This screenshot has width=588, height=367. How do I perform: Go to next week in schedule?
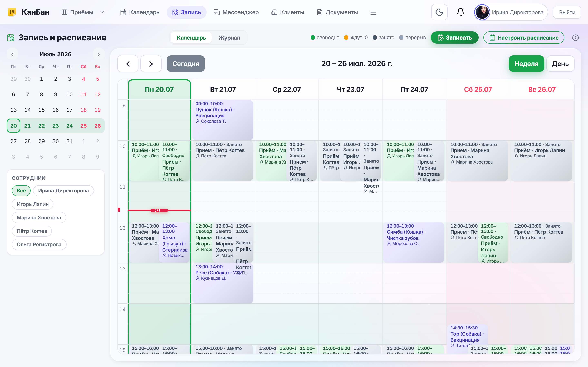tap(151, 64)
